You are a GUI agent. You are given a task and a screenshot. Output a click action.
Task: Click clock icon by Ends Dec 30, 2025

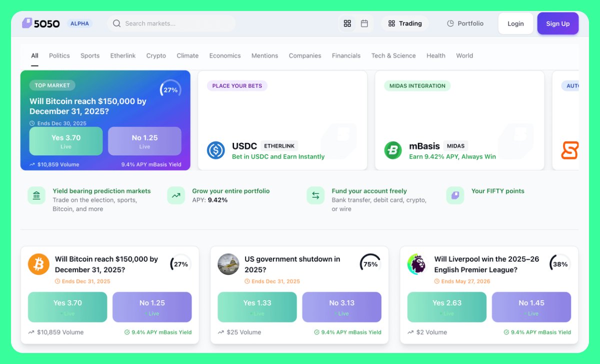(32, 123)
